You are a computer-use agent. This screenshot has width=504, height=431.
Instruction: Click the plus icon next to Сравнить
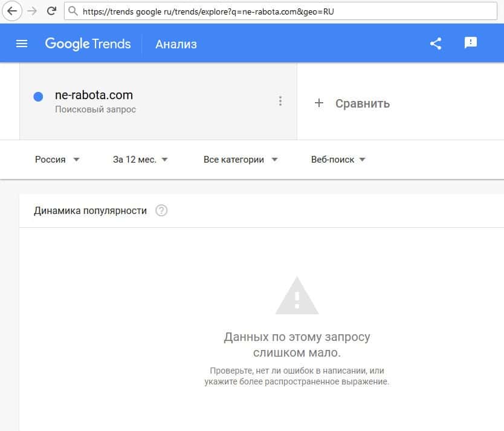319,103
